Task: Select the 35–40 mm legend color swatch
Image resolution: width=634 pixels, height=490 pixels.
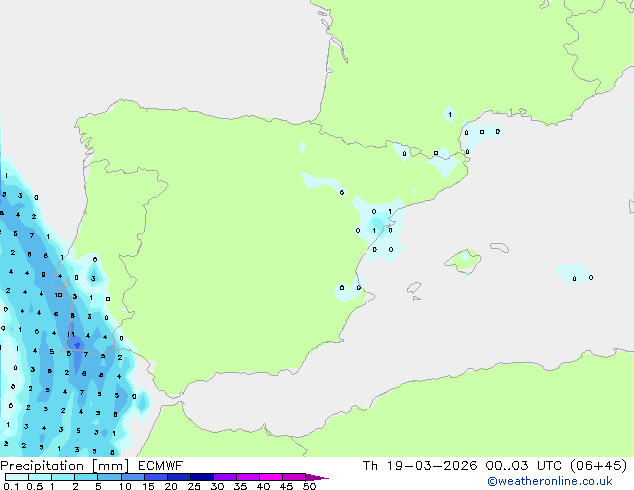Action: 248,477
